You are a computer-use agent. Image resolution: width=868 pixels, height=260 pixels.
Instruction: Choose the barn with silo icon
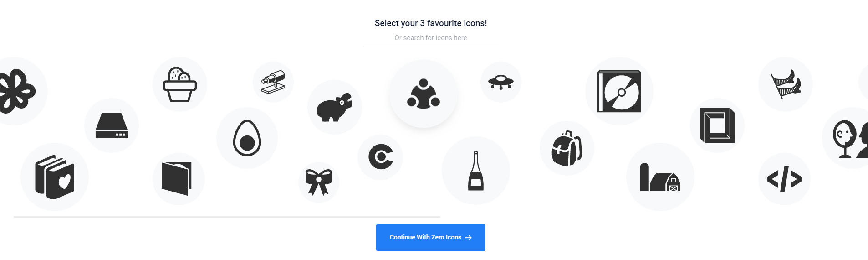tap(660, 177)
